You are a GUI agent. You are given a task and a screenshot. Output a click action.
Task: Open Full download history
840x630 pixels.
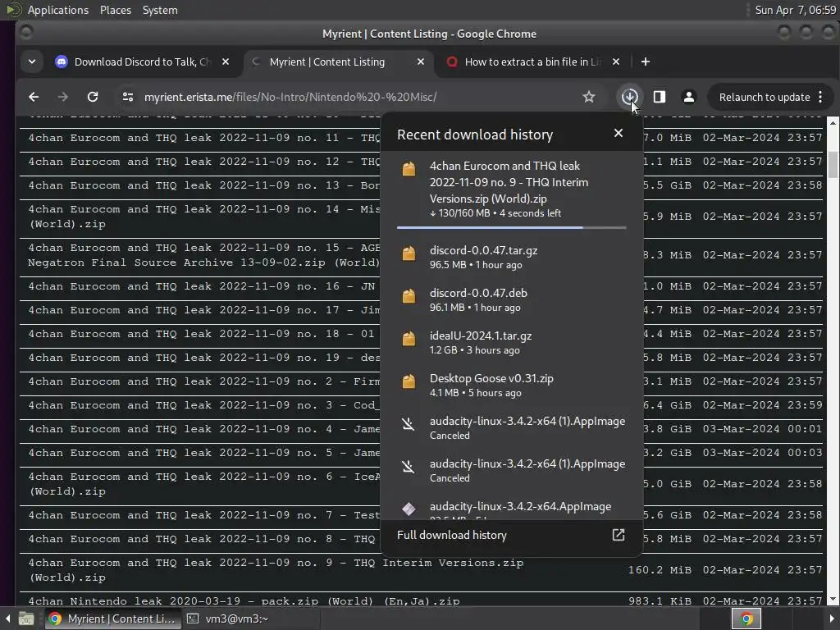click(512, 535)
